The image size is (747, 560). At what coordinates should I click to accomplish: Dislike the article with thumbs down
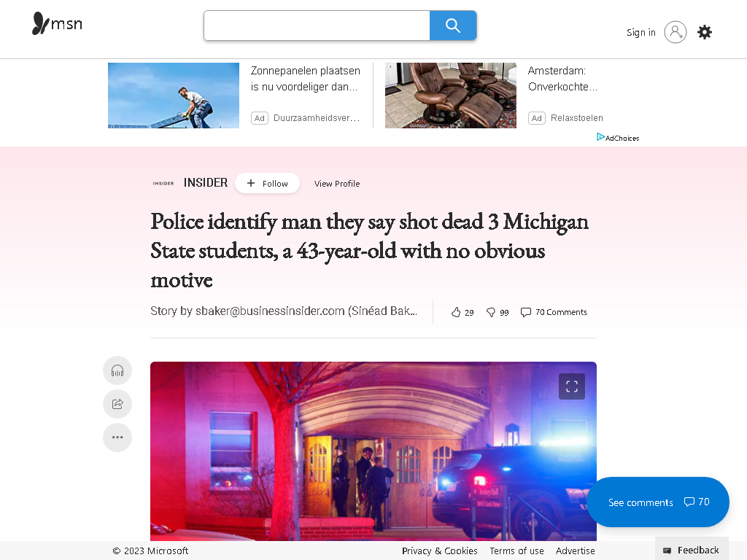(498, 312)
